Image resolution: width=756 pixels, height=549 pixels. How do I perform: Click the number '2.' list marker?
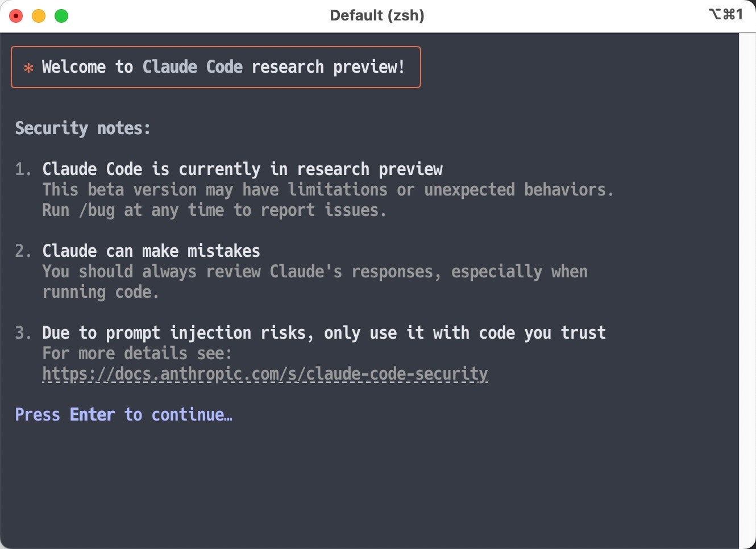pyautogui.click(x=23, y=251)
